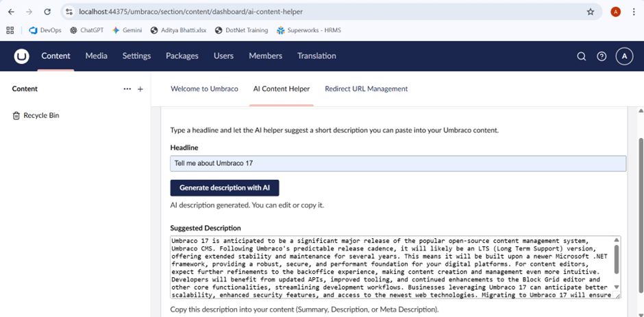Viewport: 644px width, 317px height.
Task: Open the Chrome apps grid icon
Action: pyautogui.click(x=10, y=30)
